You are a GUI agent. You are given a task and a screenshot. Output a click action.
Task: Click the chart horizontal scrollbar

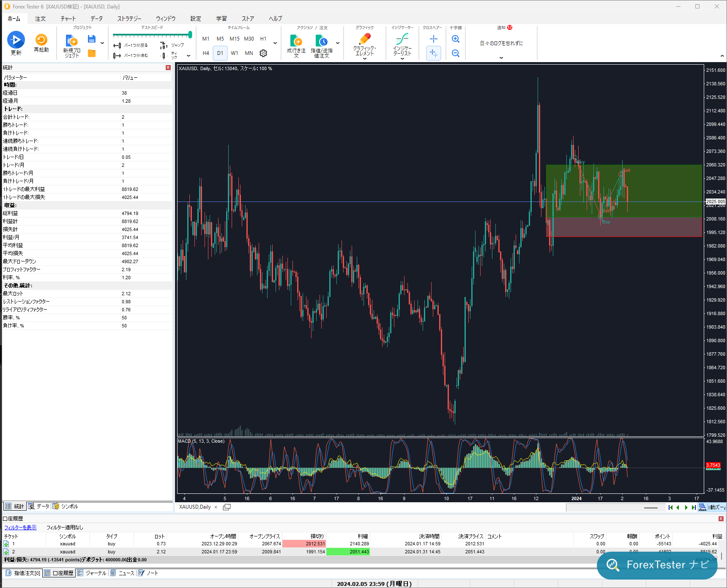pyautogui.click(x=615, y=507)
